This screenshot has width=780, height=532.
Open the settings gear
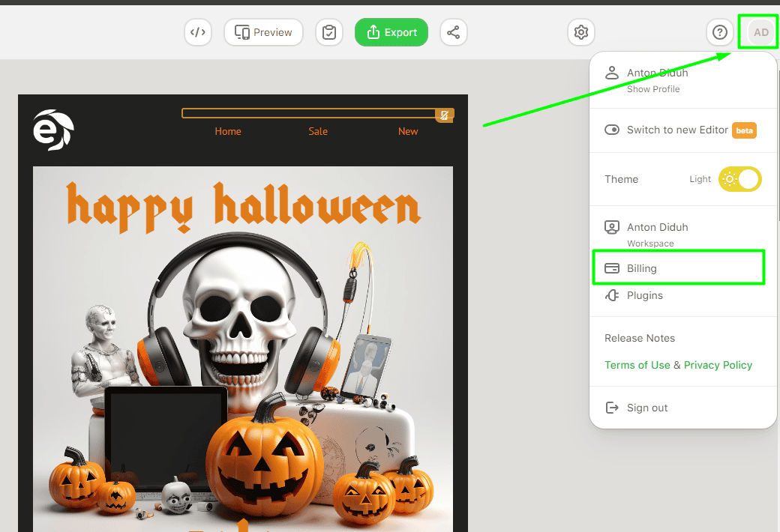point(580,32)
